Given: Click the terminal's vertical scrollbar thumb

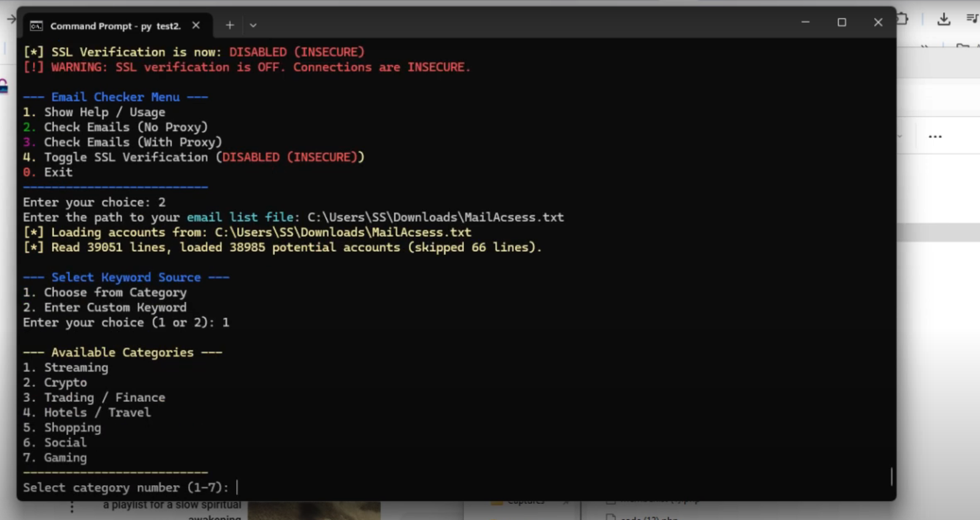Looking at the screenshot, I should pyautogui.click(x=891, y=476).
